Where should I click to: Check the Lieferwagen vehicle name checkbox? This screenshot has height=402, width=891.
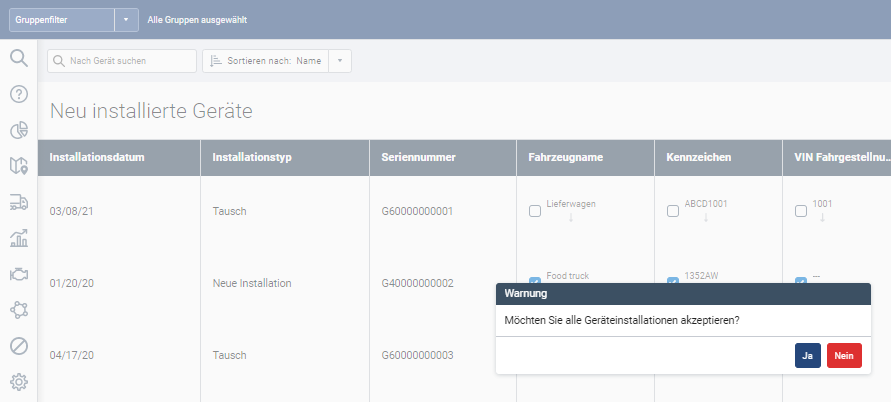535,211
